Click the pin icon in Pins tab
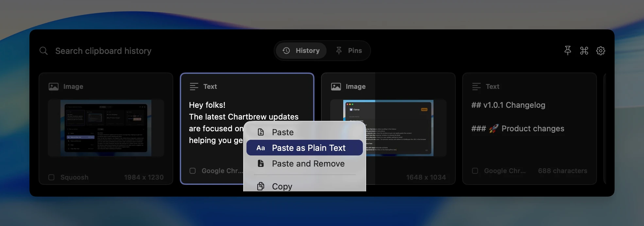The image size is (644, 226). (339, 51)
